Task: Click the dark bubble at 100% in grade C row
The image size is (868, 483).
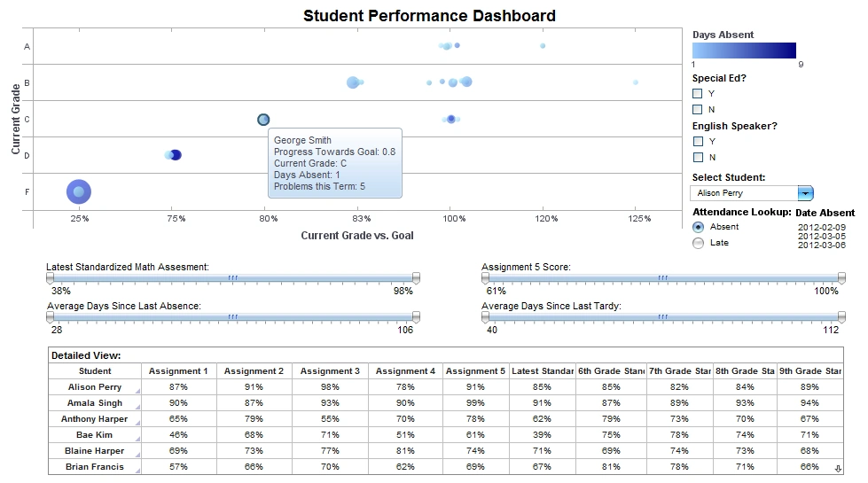Action: coord(451,119)
